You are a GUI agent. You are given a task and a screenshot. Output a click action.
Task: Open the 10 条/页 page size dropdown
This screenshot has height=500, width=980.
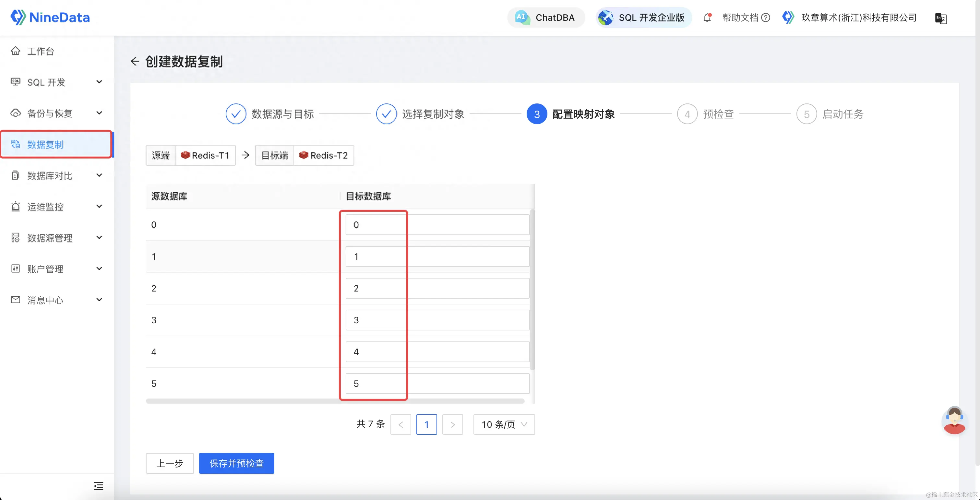(x=504, y=424)
